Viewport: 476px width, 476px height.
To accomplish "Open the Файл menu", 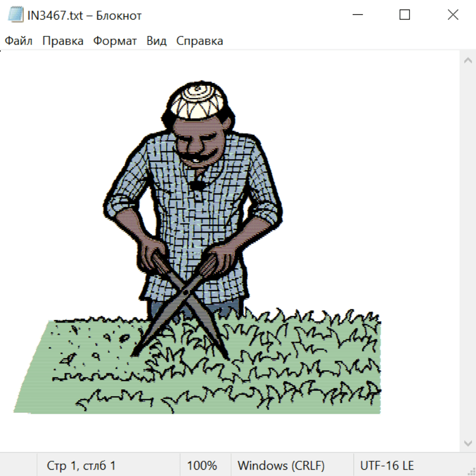I will 19,41.
